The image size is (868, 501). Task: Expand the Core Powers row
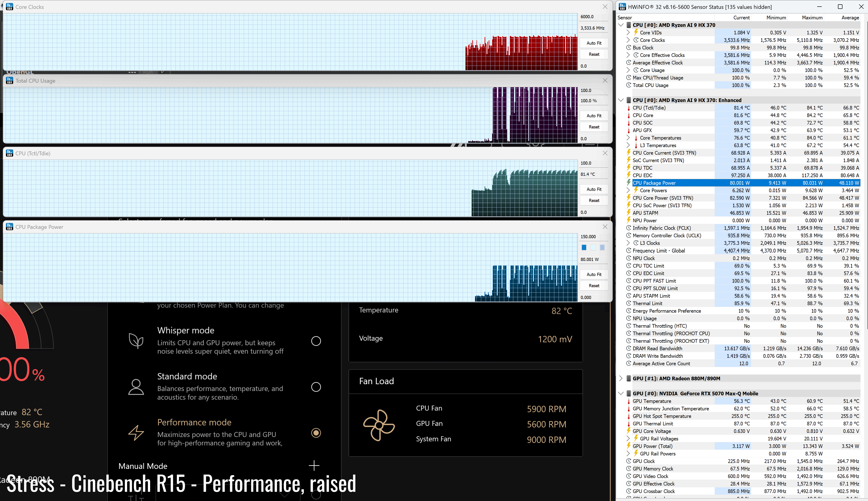coord(628,190)
